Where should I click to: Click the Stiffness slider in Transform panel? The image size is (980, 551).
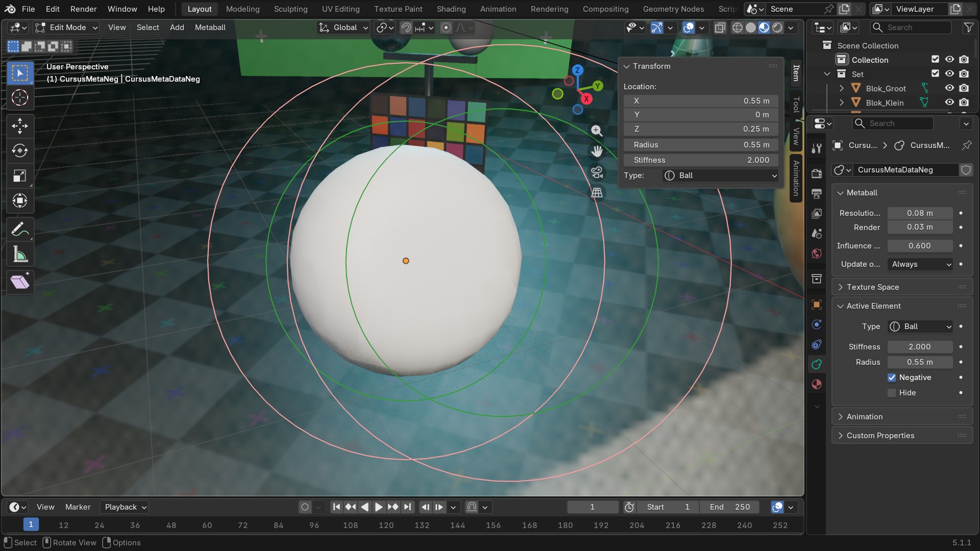click(x=701, y=160)
